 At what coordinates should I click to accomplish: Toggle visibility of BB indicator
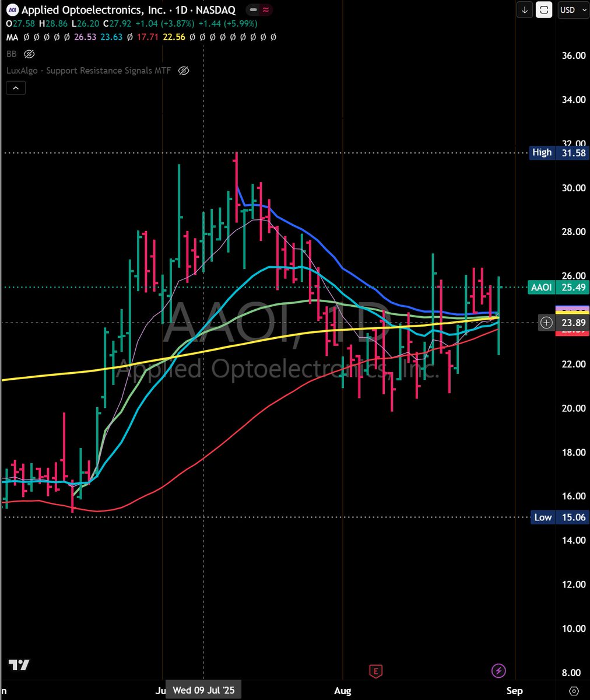coord(29,54)
